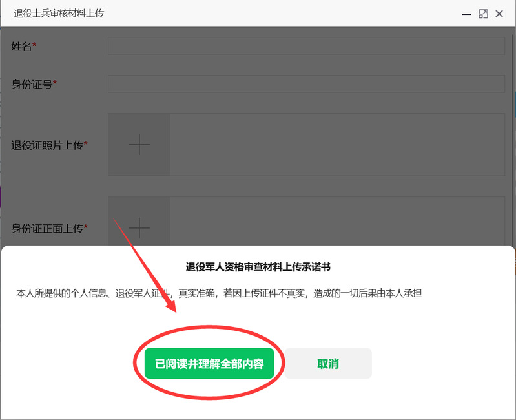Minimize the 退役士兵审核材料上传 window
516x420 pixels.
coord(466,14)
